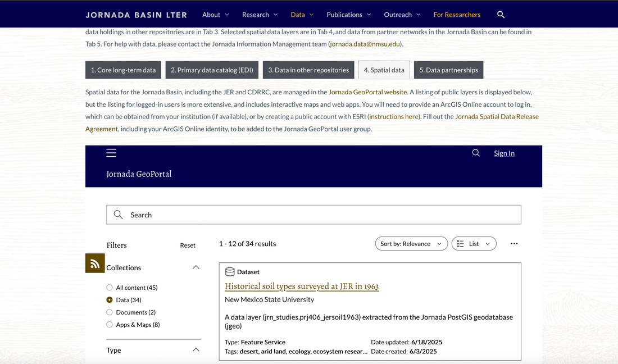The image size is (618, 364).
Task: Click the 1 - 12 of 34 results text
Action: [248, 243]
